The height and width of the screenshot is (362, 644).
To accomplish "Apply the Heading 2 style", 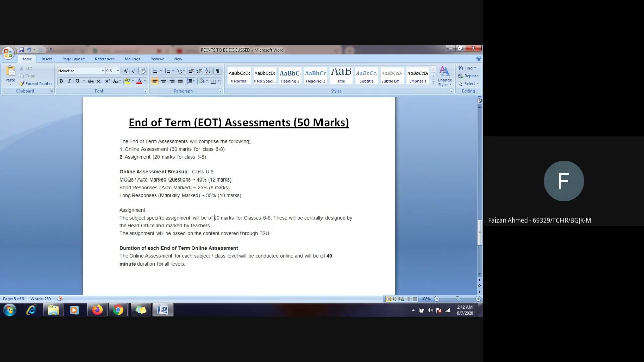I will [315, 76].
